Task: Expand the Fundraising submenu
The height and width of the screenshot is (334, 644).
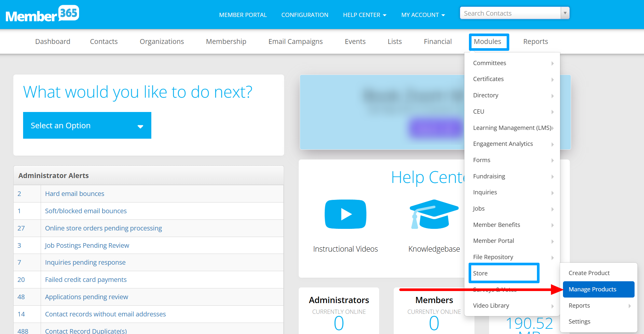Action: pos(512,176)
